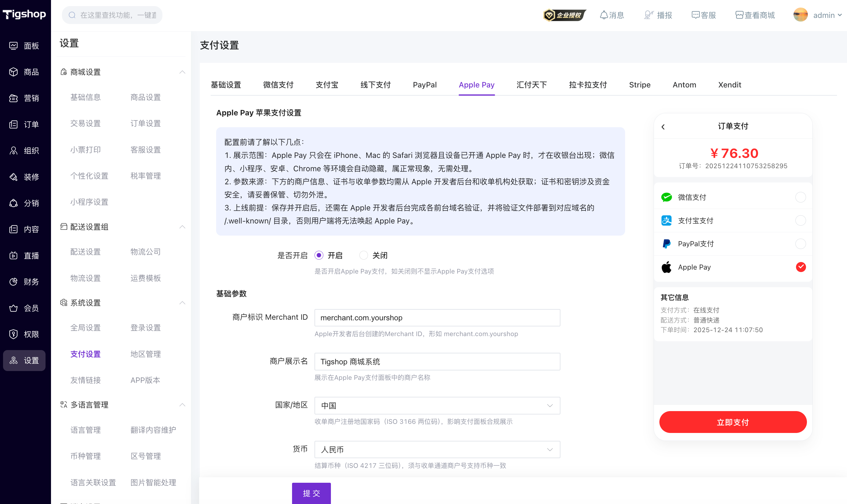Image resolution: width=847 pixels, height=504 pixels.
Task: Switch to the 支付宝 tab
Action: coord(327,85)
